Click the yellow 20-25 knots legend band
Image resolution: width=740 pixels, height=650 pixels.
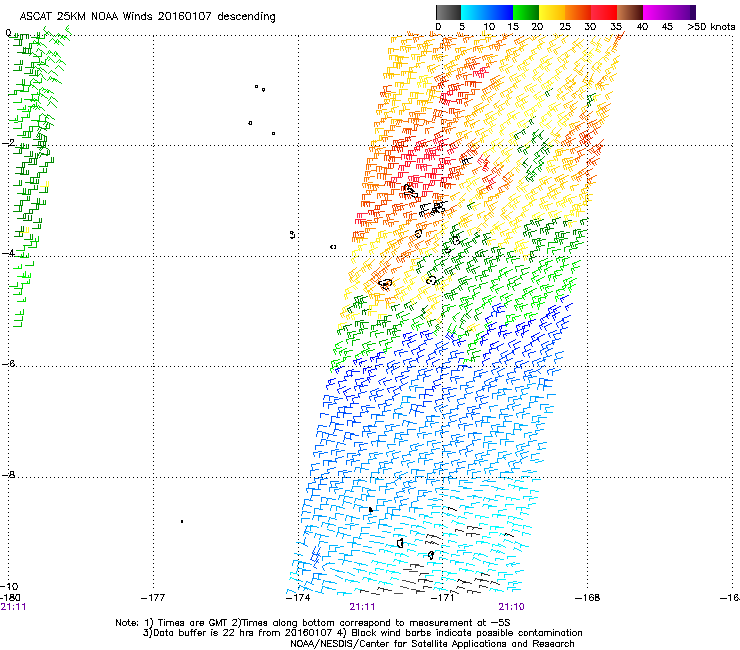552,12
